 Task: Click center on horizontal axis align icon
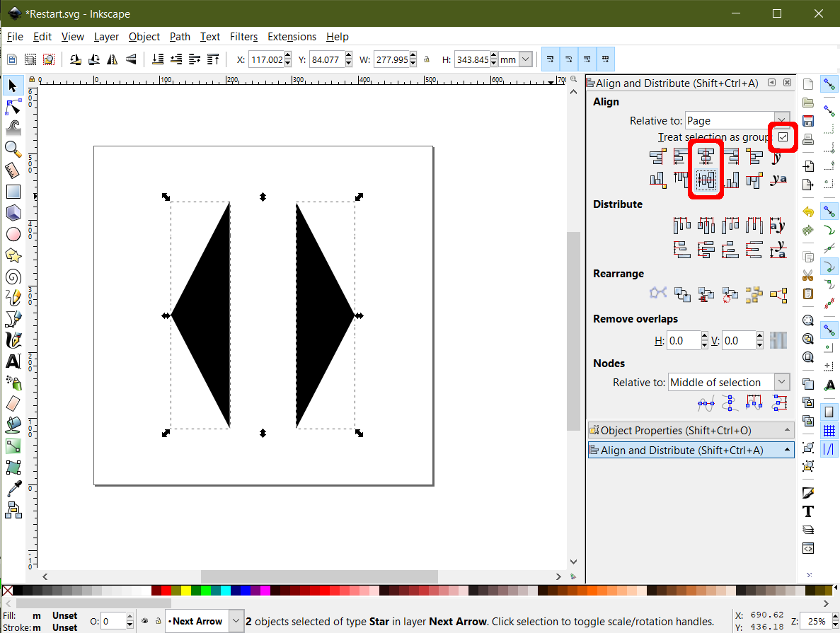[706, 180]
